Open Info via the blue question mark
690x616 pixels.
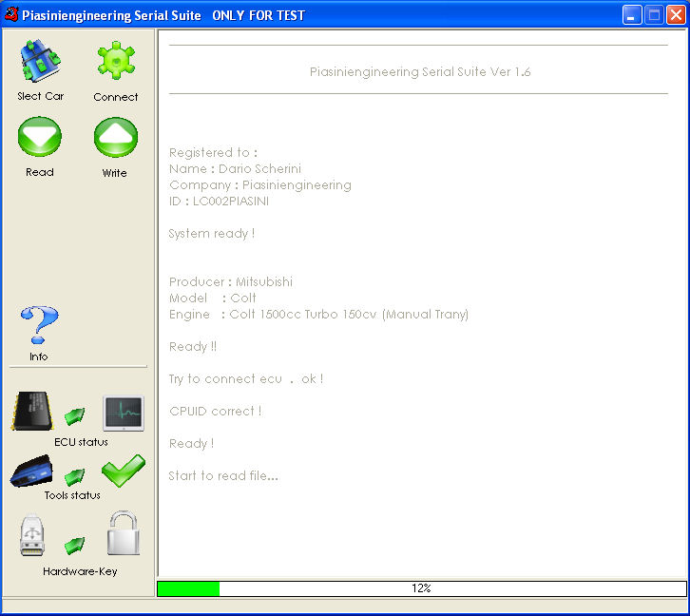click(x=39, y=325)
